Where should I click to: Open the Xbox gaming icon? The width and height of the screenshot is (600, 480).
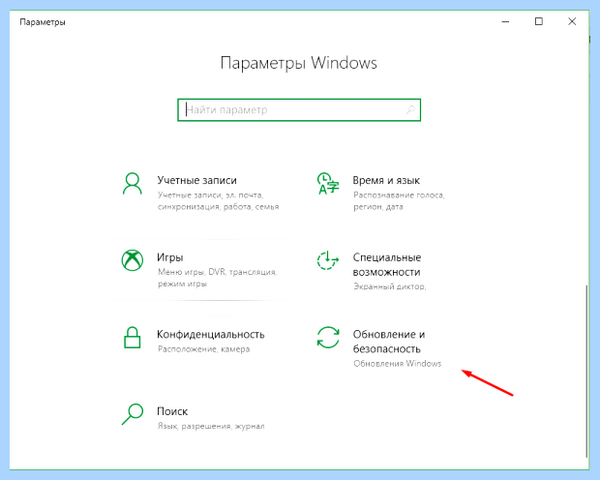pyautogui.click(x=132, y=260)
